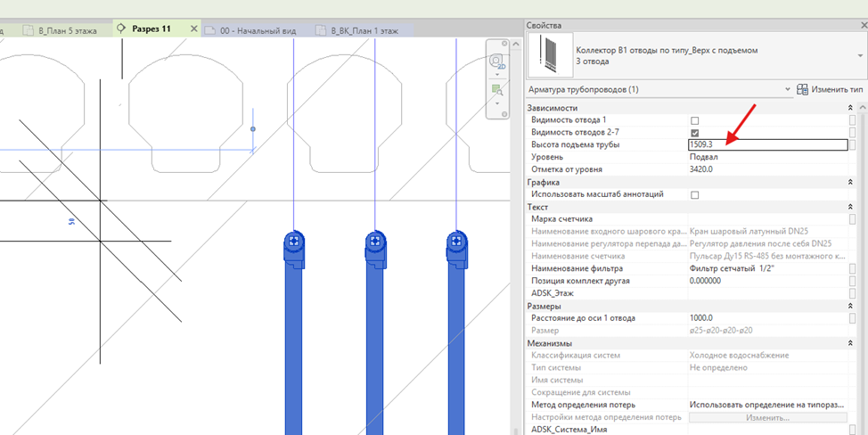868x435 pixels.
Task: Open the type selector dropdown for Коллектор В1
Action: point(860,56)
